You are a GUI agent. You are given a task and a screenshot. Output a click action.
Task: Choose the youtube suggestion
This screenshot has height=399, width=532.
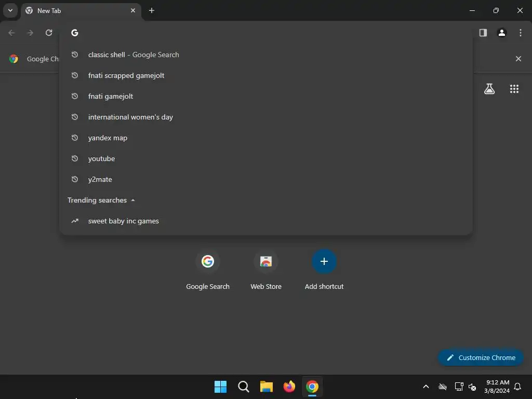tap(266, 158)
